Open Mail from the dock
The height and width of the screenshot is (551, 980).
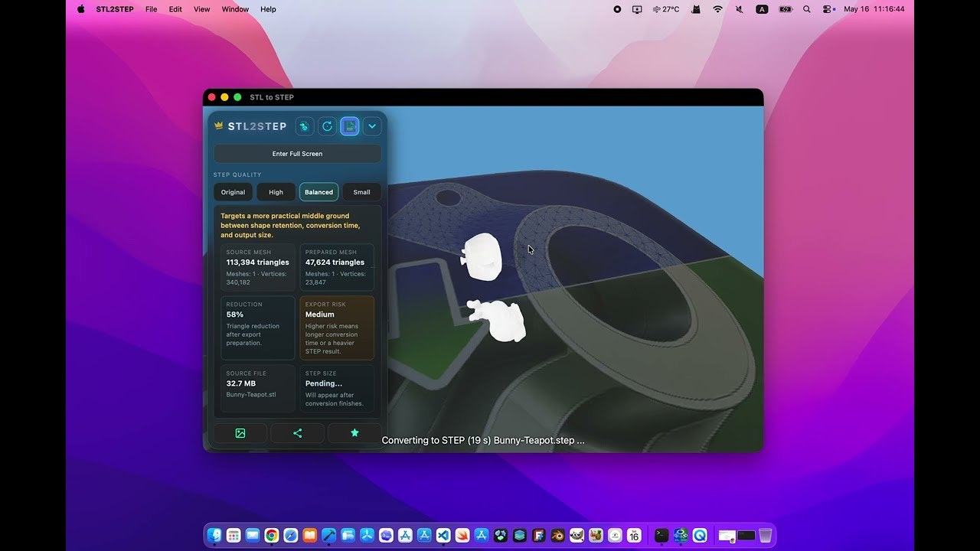point(252,536)
